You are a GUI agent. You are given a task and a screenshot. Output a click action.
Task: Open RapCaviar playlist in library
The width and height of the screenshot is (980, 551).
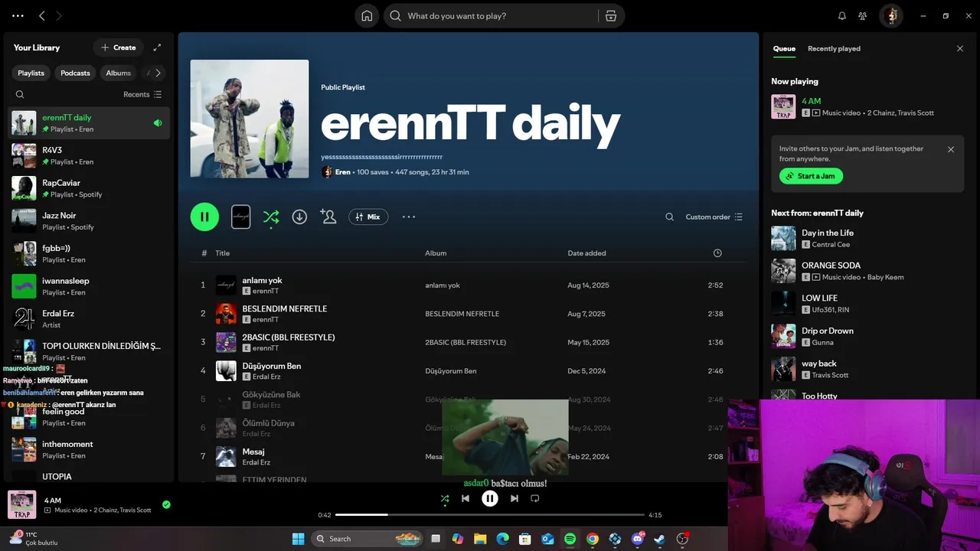pyautogui.click(x=89, y=188)
